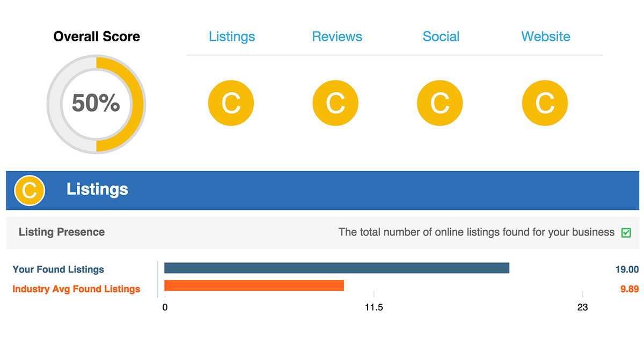Click the C badge in the blue Listings banner
This screenshot has width=644, height=337.
click(x=30, y=189)
